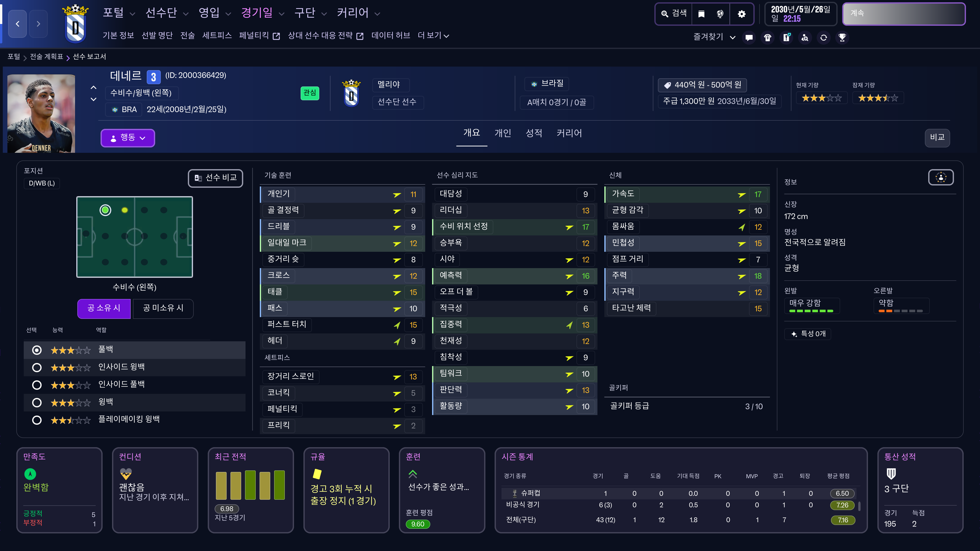
Task: Click the circular attribute view icon in 정보 panel
Action: [x=941, y=177]
